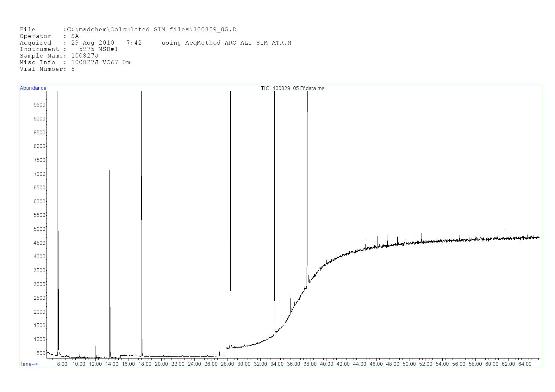This screenshot has height=392, width=555.
Task: Select the tall peak near 28.3 minutes
Action: (x=230, y=190)
